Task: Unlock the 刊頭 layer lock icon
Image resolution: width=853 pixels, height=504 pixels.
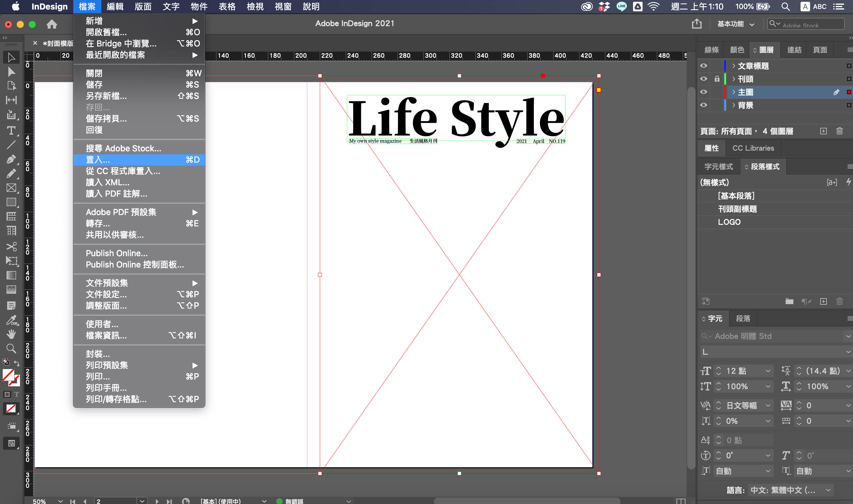Action: (717, 79)
